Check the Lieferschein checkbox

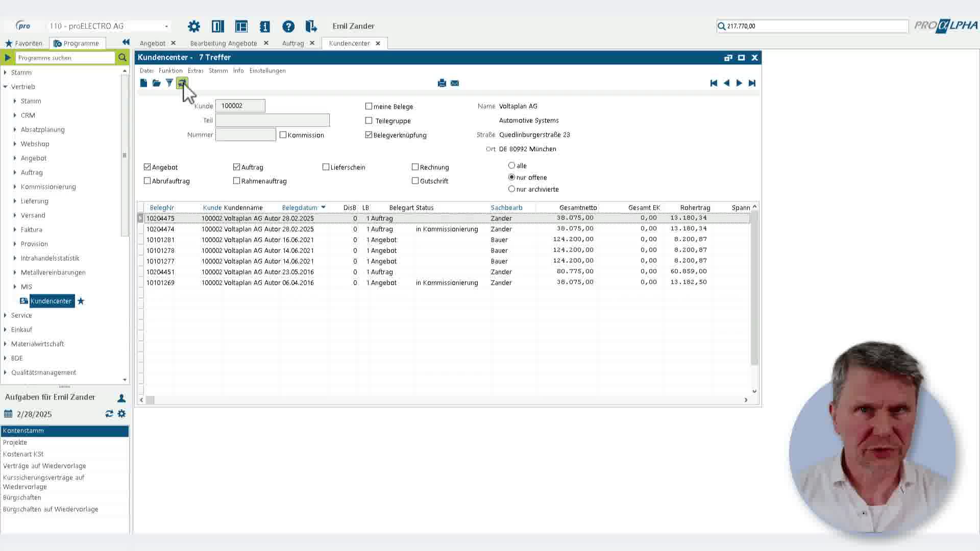[326, 167]
